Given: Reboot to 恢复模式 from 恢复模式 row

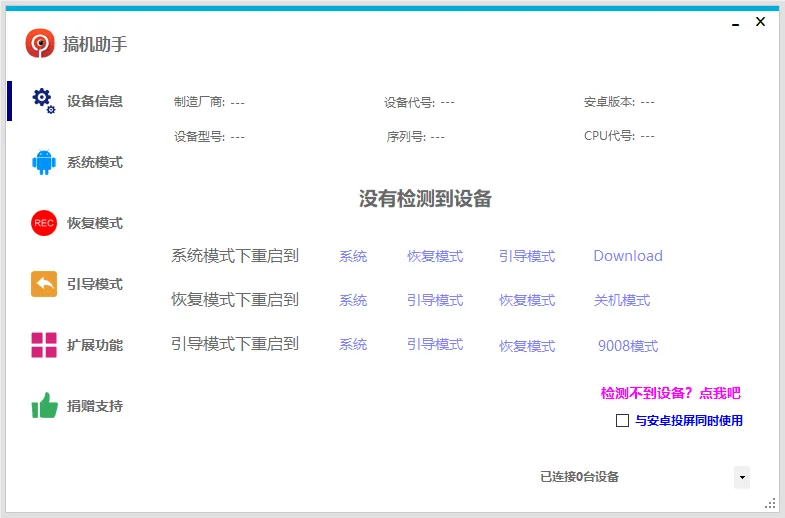Looking at the screenshot, I should point(527,300).
